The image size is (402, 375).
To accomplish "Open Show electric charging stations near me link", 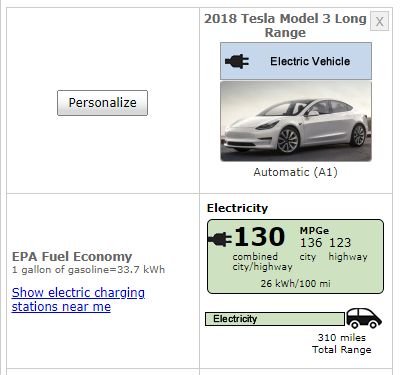I will (x=78, y=299).
